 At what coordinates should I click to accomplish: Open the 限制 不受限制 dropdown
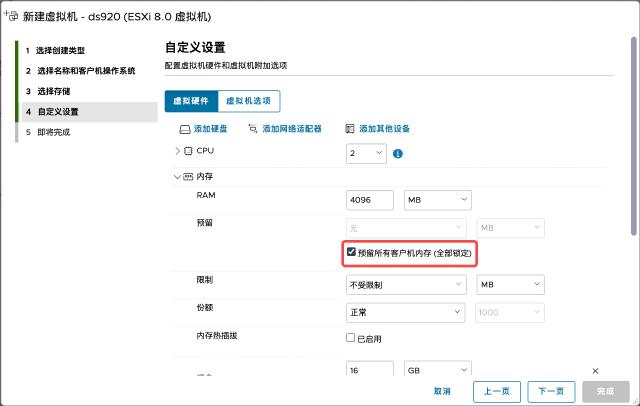407,285
